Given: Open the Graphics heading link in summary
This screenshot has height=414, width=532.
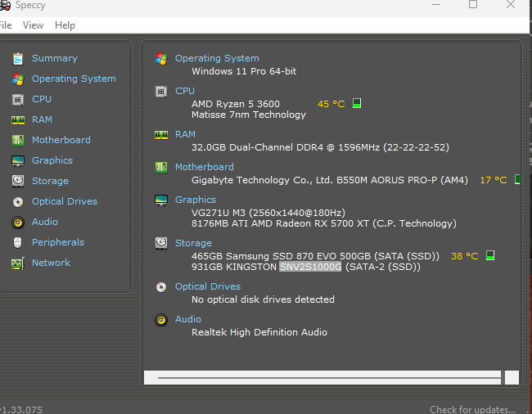Looking at the screenshot, I should [196, 200].
